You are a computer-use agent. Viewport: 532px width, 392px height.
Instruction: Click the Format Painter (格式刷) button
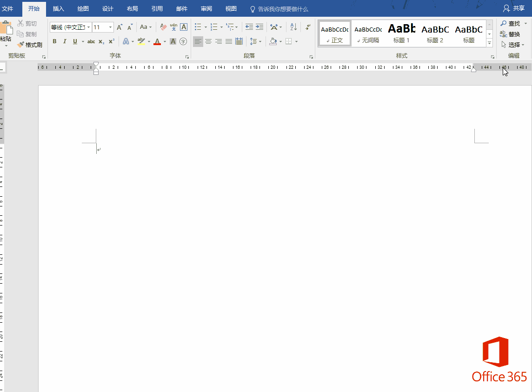30,45
